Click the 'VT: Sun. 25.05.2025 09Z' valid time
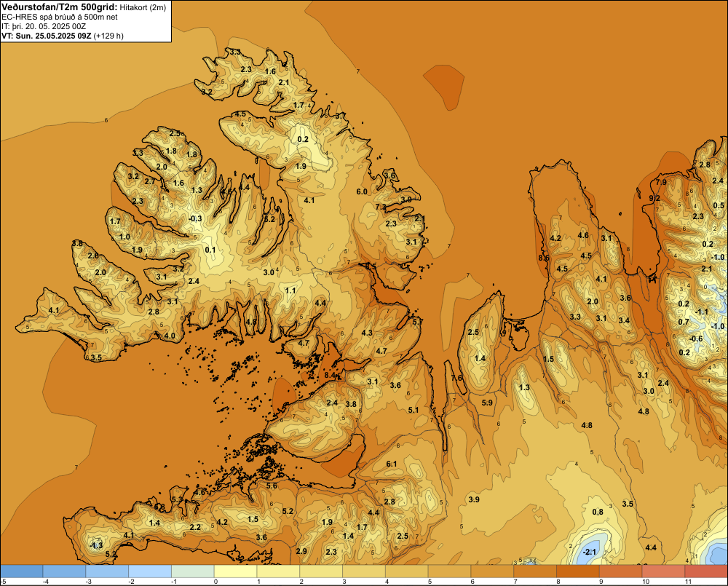Viewport: 728px width, 586px height. (47, 36)
